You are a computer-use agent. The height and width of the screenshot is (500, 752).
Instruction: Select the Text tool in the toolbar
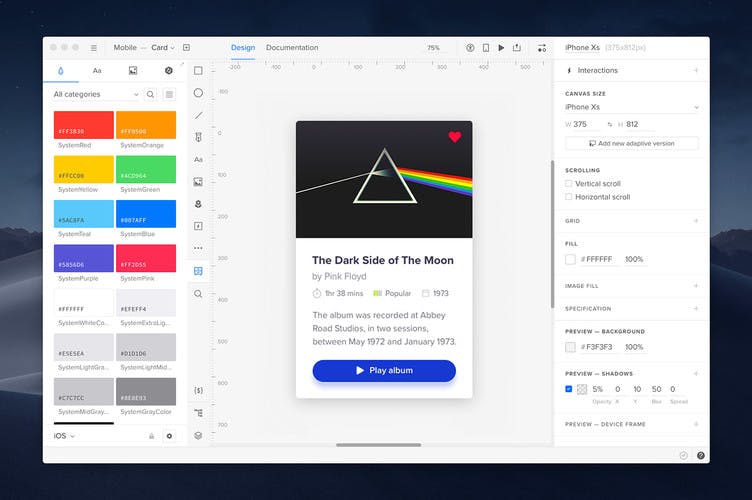tap(198, 159)
